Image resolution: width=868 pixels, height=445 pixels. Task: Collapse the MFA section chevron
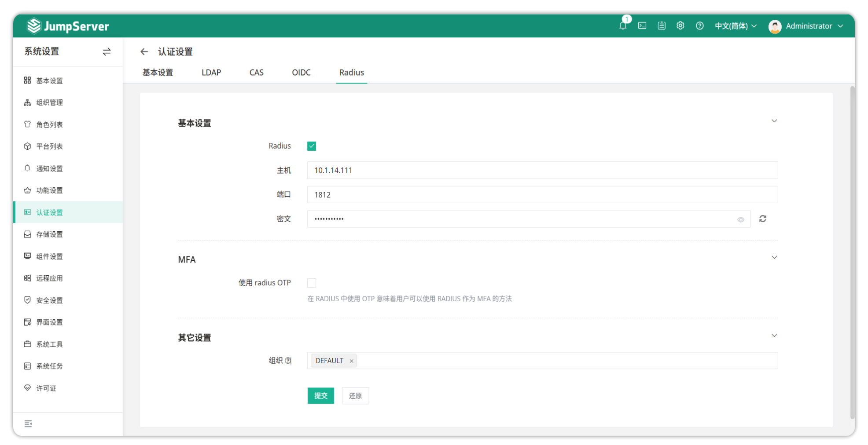tap(774, 257)
